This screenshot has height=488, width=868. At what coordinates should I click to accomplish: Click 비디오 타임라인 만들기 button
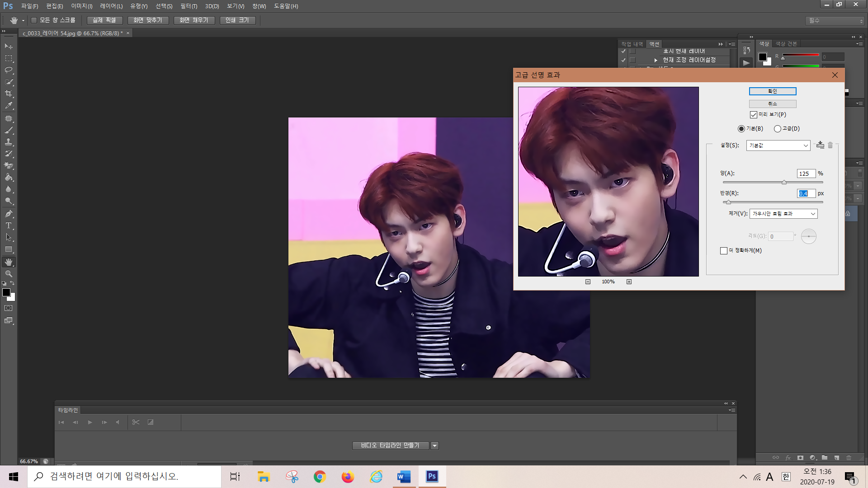point(390,446)
